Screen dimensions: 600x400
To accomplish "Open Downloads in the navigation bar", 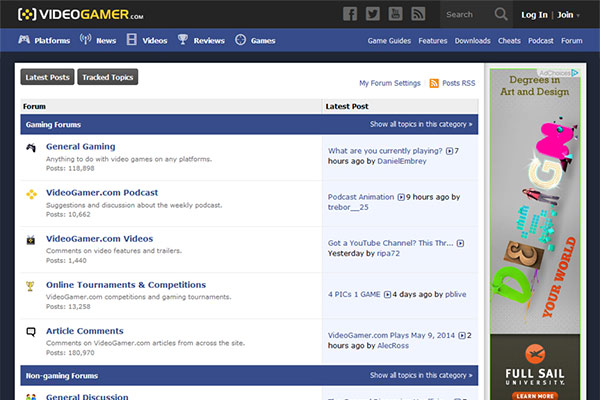I will 473,41.
